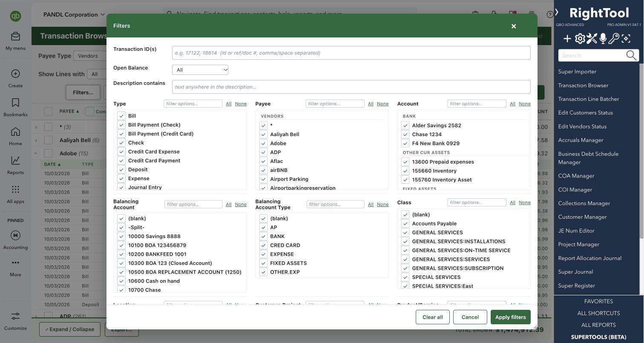Click the Clear all button
Screen dimensions: 644x343
click(x=432, y=317)
